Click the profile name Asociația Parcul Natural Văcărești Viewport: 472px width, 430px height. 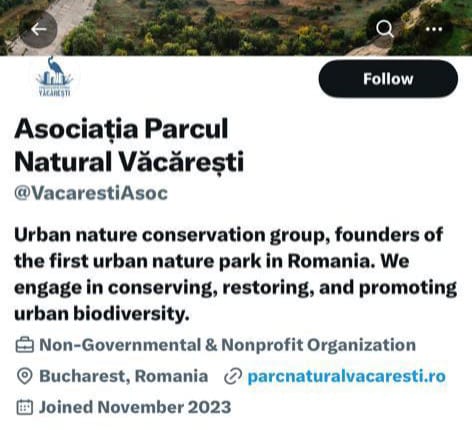tap(129, 145)
